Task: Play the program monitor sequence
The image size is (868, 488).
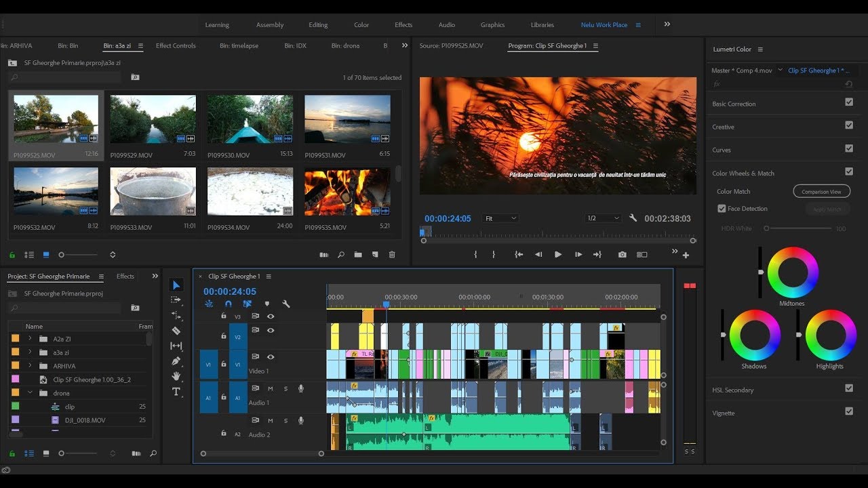Action: 558,255
